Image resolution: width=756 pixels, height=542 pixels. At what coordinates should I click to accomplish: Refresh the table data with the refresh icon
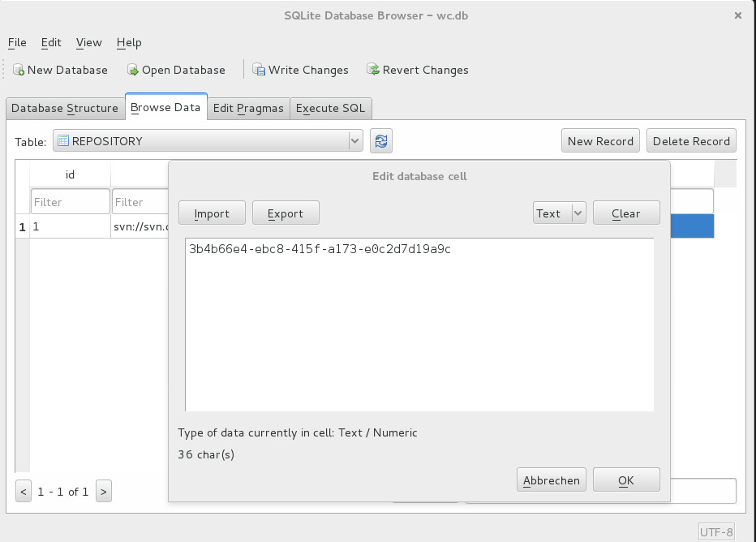381,141
